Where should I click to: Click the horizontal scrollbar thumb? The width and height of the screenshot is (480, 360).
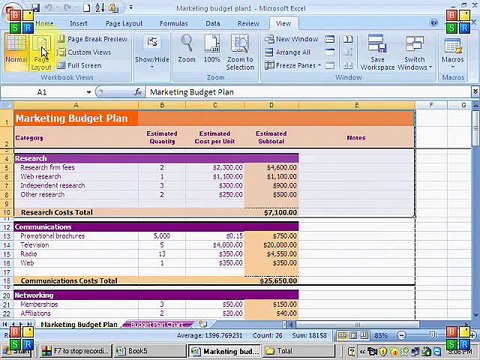[x=357, y=324]
